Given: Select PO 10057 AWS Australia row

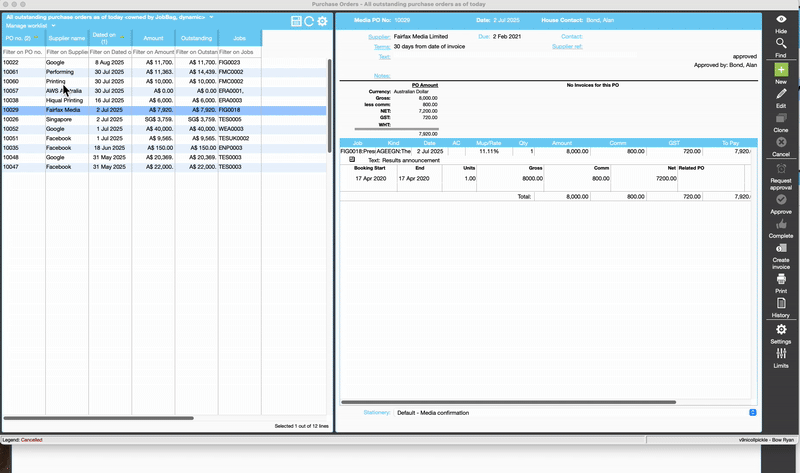Looking at the screenshot, I should point(164,91).
